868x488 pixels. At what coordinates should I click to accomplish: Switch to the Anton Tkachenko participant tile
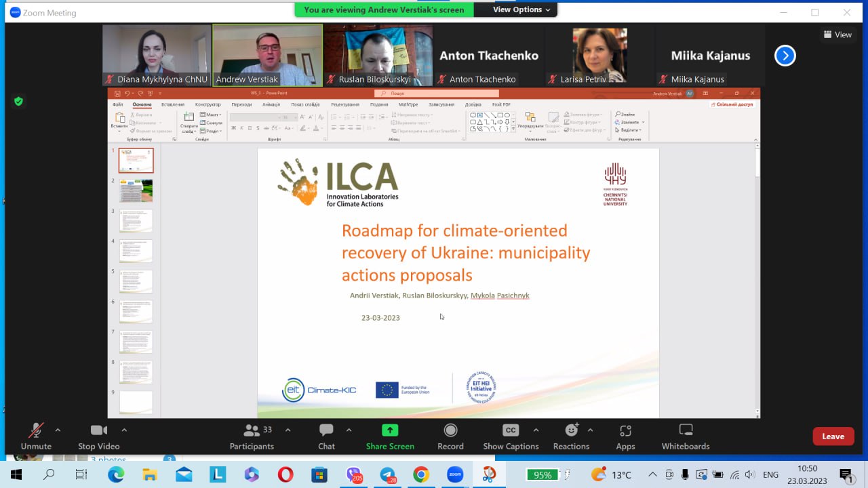488,56
